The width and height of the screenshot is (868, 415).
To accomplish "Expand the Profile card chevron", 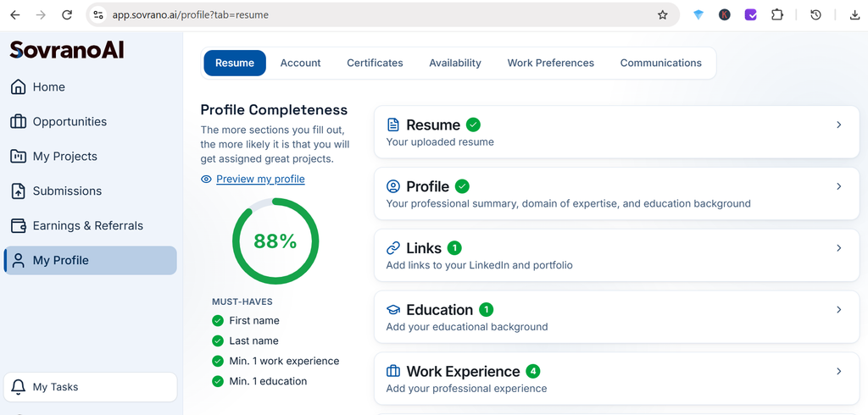I will pos(838,186).
